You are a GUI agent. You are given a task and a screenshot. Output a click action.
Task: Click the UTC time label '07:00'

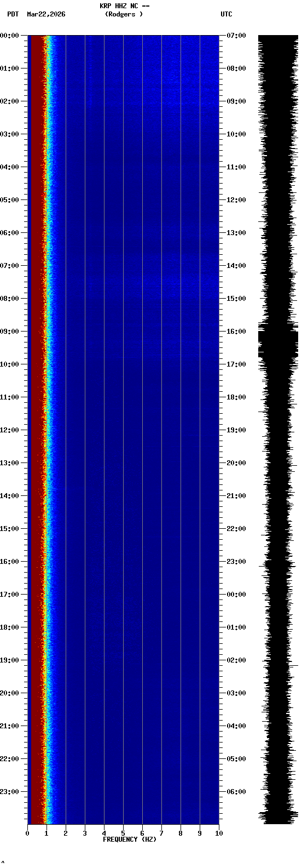click(236, 36)
